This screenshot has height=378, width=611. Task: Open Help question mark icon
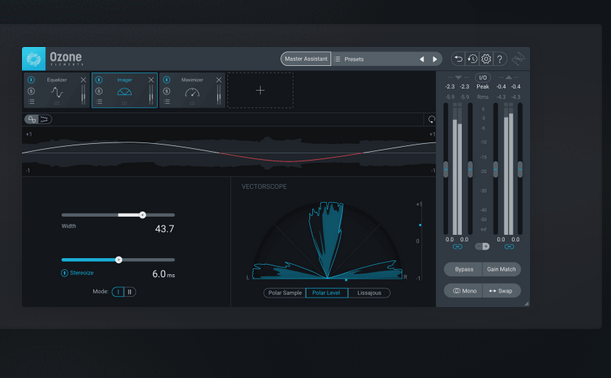[500, 59]
